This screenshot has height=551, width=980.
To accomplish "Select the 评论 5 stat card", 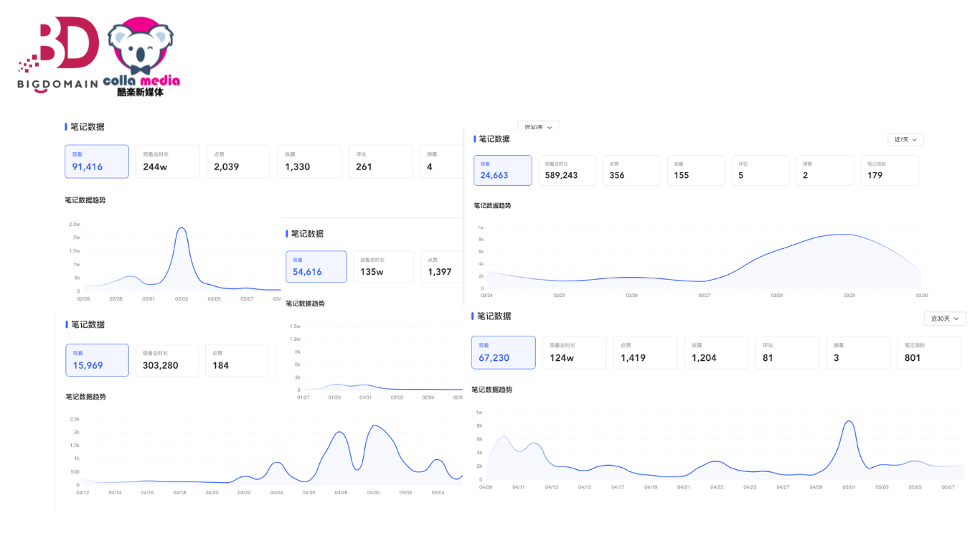I will point(761,171).
